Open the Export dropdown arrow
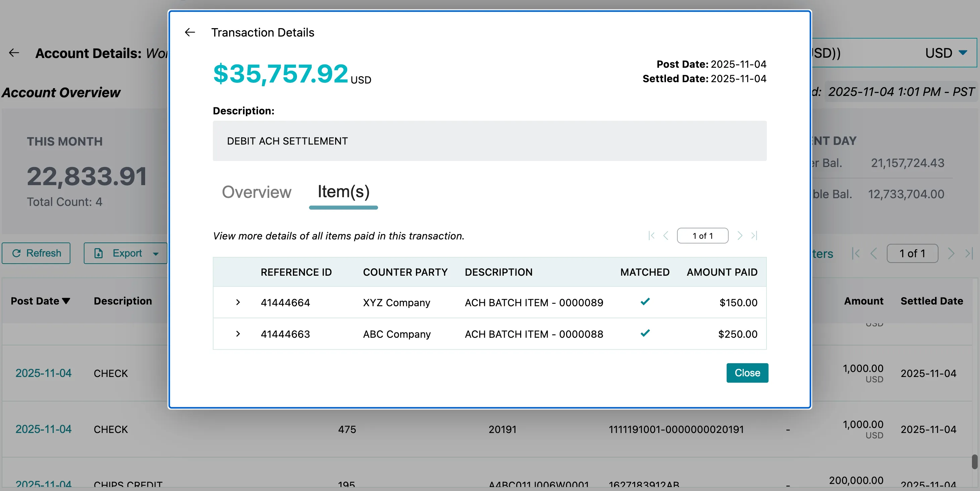Image resolution: width=980 pixels, height=491 pixels. 156,254
